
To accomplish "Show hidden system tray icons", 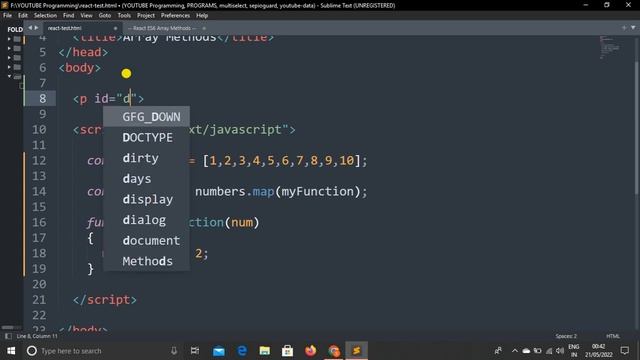I will pos(515,351).
